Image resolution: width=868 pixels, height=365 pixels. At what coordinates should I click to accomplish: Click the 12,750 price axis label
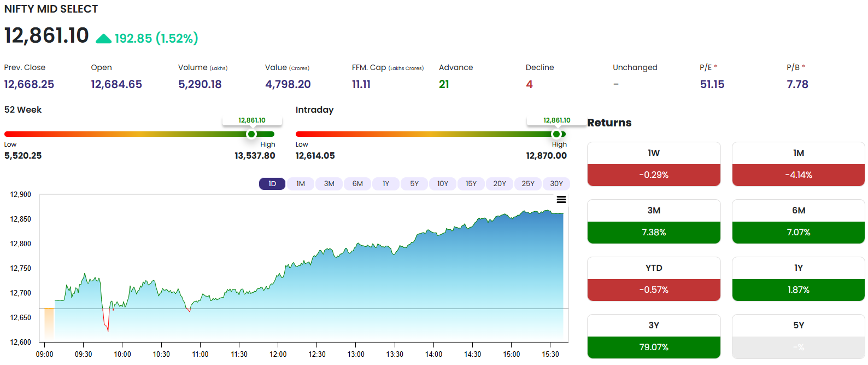(21, 268)
